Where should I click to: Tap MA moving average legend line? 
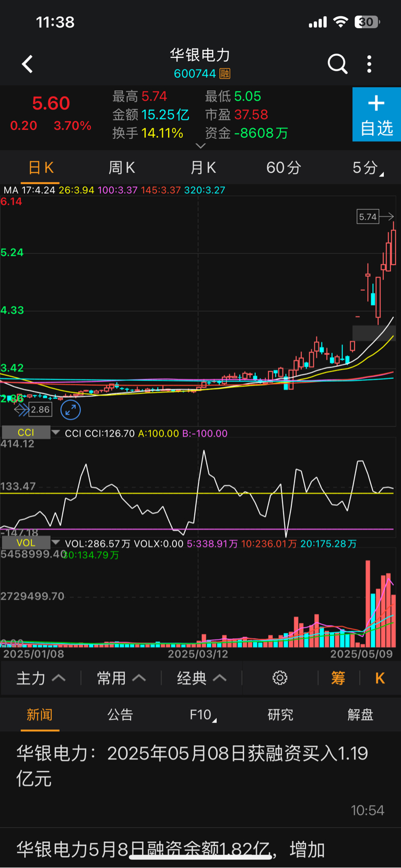[x=114, y=190]
